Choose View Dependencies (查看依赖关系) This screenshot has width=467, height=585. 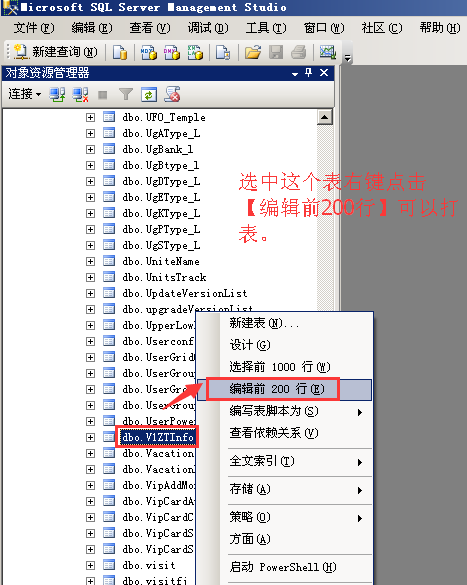(x=284, y=433)
